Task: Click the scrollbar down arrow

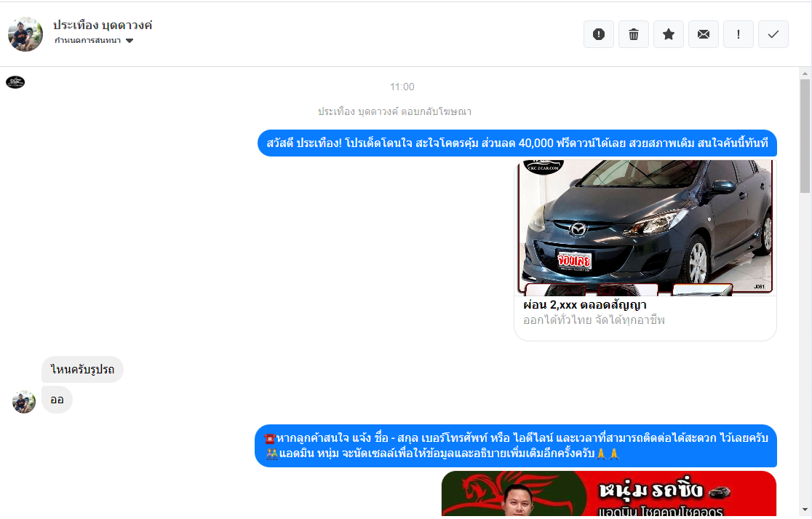Action: pos(805,510)
